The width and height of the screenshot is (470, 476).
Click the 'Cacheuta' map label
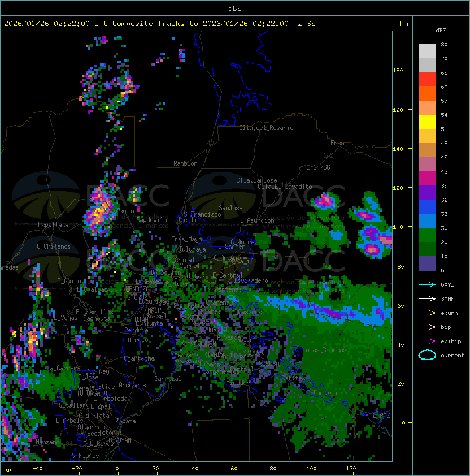pyautogui.click(x=97, y=318)
